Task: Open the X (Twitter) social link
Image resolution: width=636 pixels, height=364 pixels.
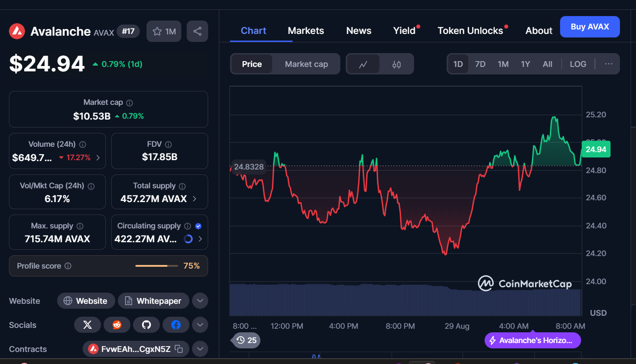Action: click(x=88, y=325)
